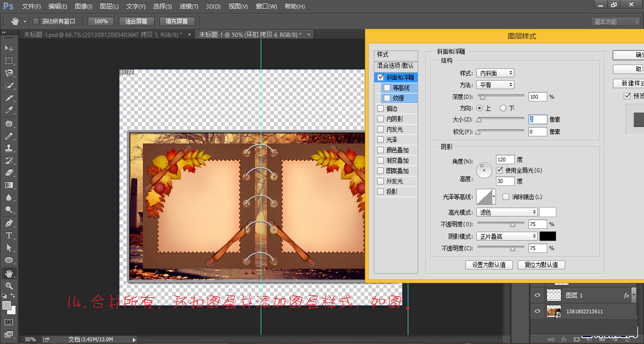Image resolution: width=644 pixels, height=344 pixels.
Task: Enable the 投影 style checkbox
Action: pyautogui.click(x=381, y=192)
